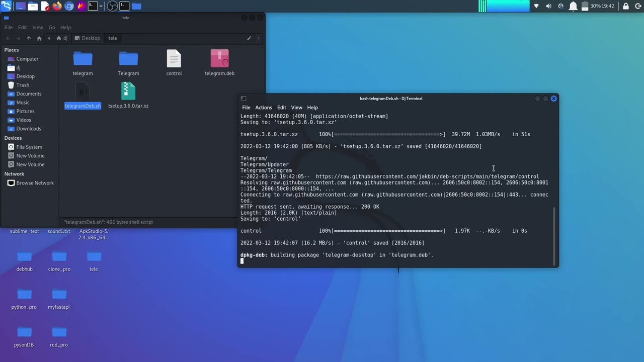
Task: Launch Chromium browser from the top panel
Action: tap(69, 6)
